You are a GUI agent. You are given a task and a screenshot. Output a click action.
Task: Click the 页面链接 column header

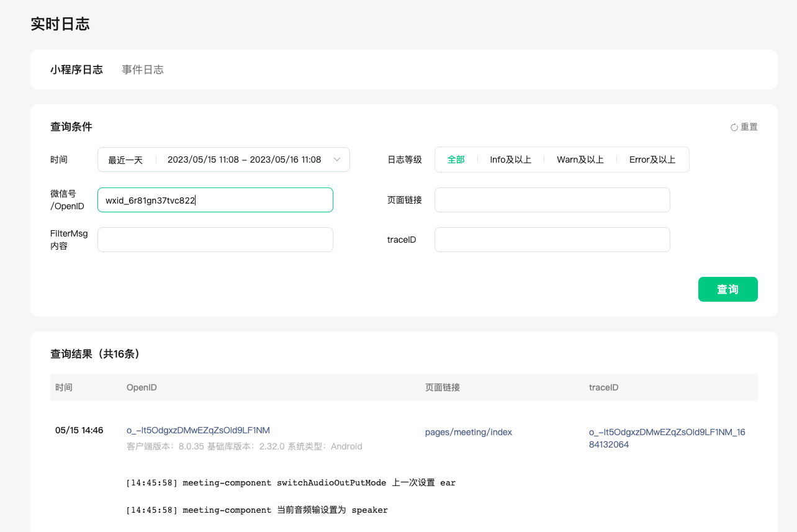[443, 387]
